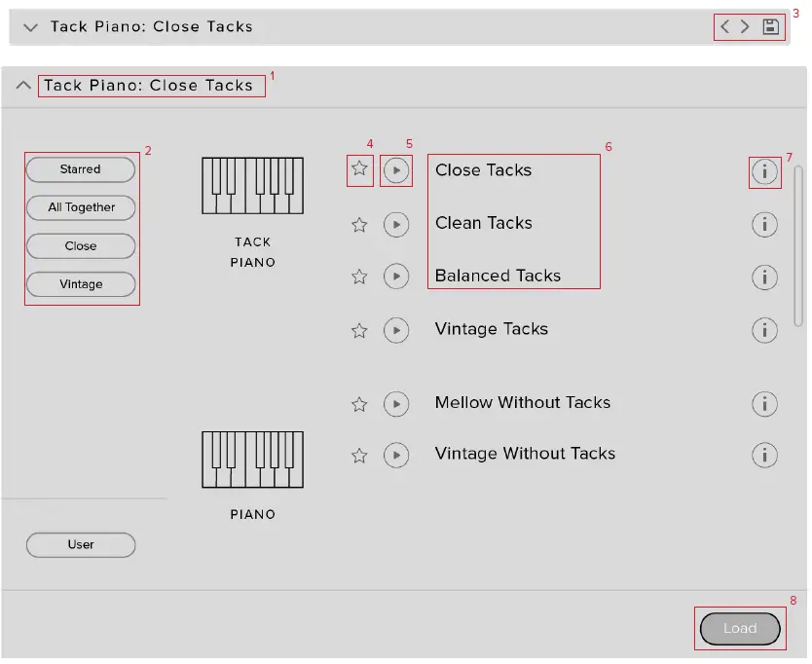Filter presets by Starred
812x664 pixels.
pos(81,169)
